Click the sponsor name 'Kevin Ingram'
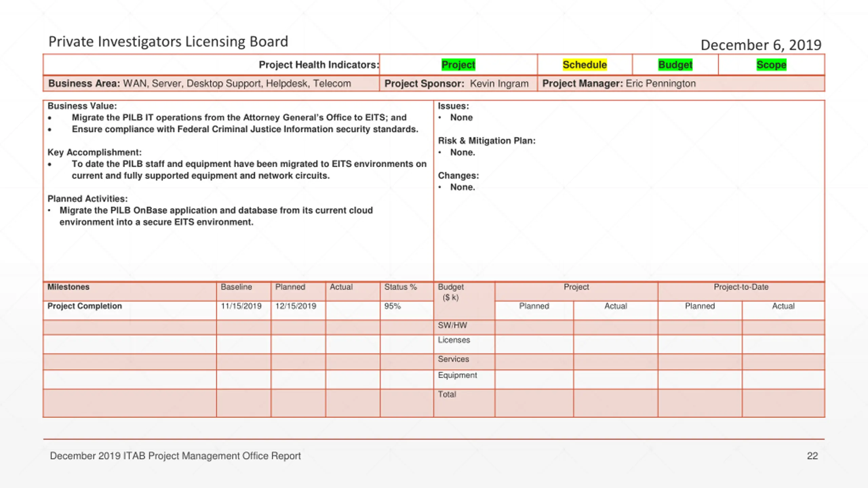Image resolution: width=868 pixels, height=488 pixels. 499,84
